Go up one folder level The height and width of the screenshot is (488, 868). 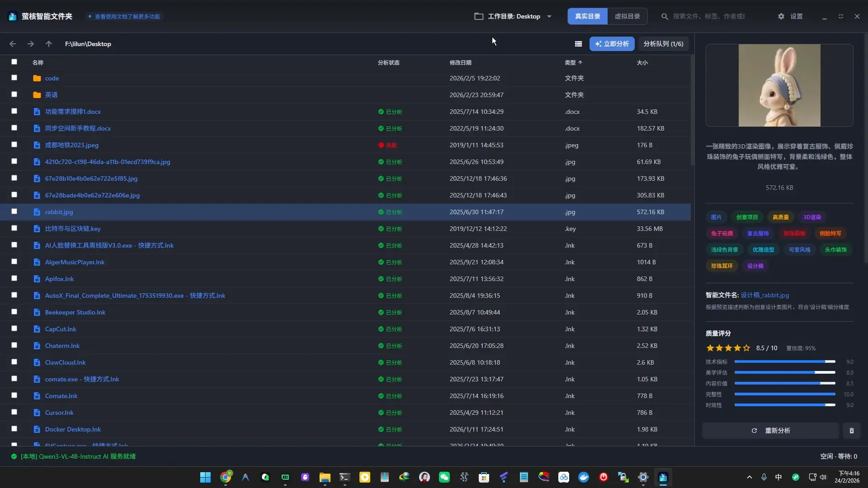point(49,44)
